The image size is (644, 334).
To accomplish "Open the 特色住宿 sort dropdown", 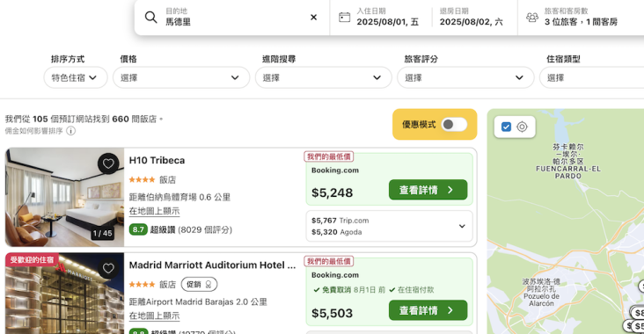I will click(76, 77).
